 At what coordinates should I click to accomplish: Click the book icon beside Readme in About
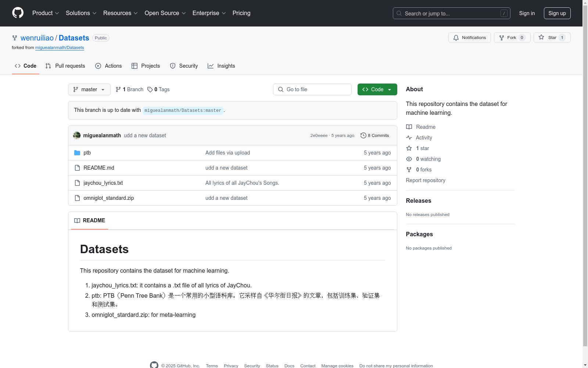[x=409, y=127]
